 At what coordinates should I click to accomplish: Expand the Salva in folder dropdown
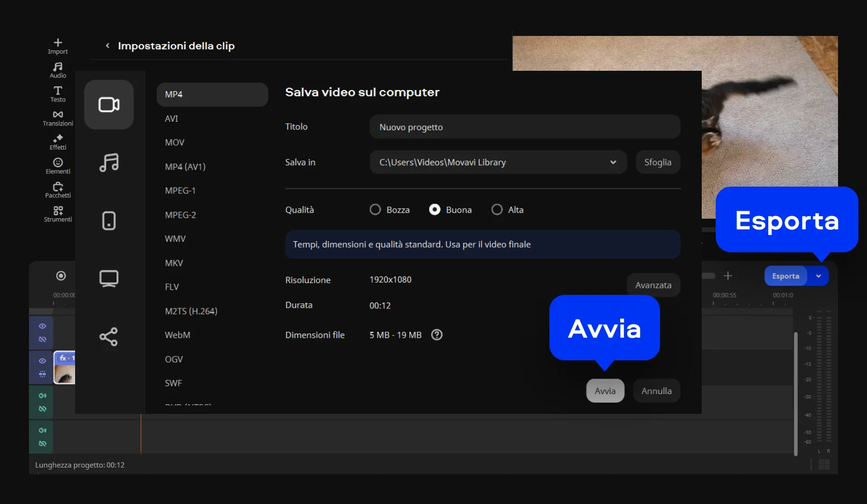pyautogui.click(x=613, y=162)
